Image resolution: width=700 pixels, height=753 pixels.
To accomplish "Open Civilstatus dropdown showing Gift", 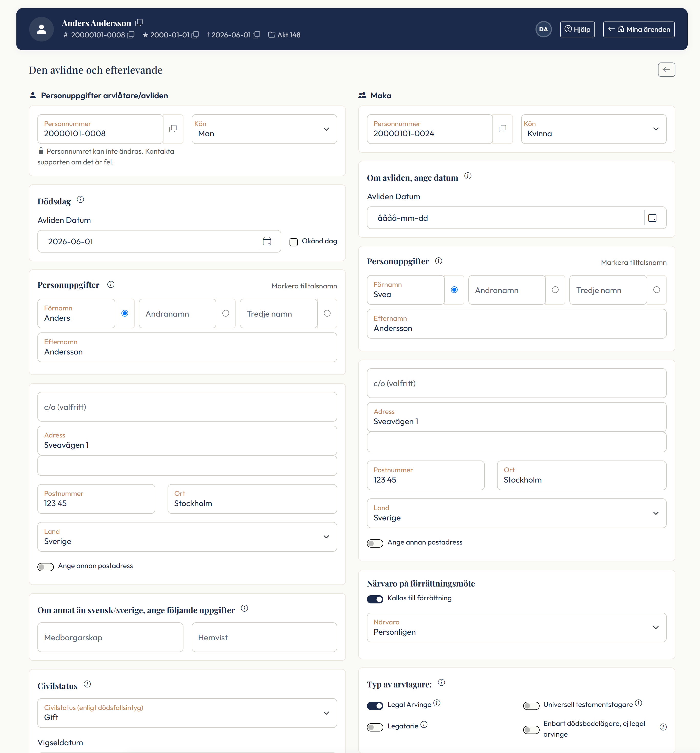I will click(187, 713).
